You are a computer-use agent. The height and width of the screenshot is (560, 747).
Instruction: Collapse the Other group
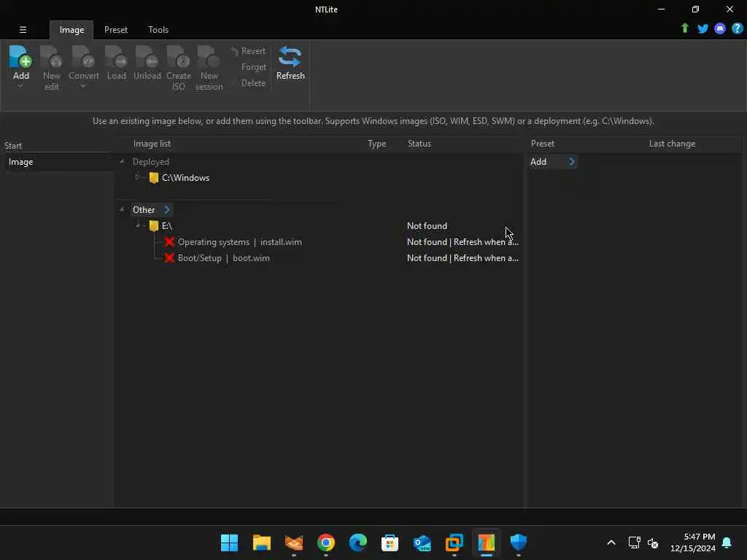click(x=122, y=209)
